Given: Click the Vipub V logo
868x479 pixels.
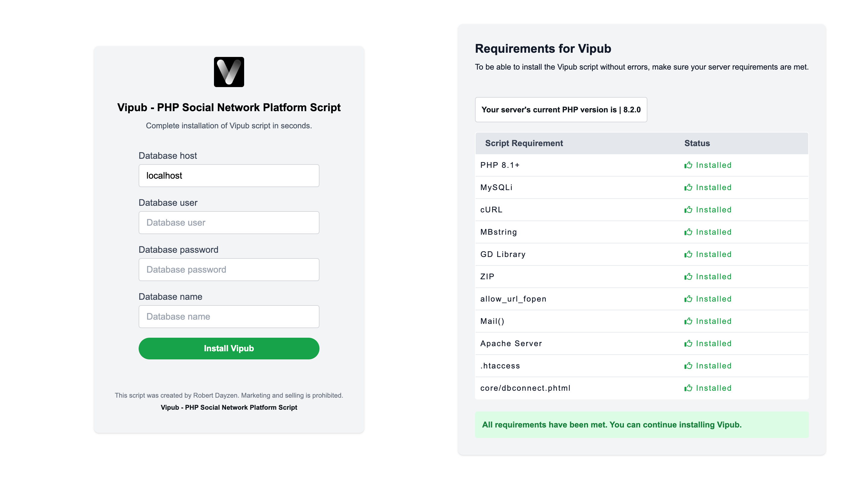Looking at the screenshot, I should [229, 72].
